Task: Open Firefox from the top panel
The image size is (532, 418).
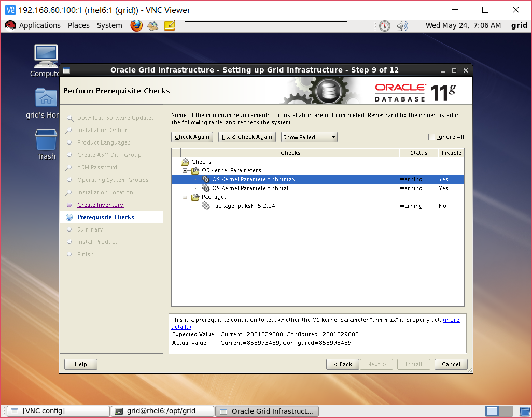Action: [136, 25]
